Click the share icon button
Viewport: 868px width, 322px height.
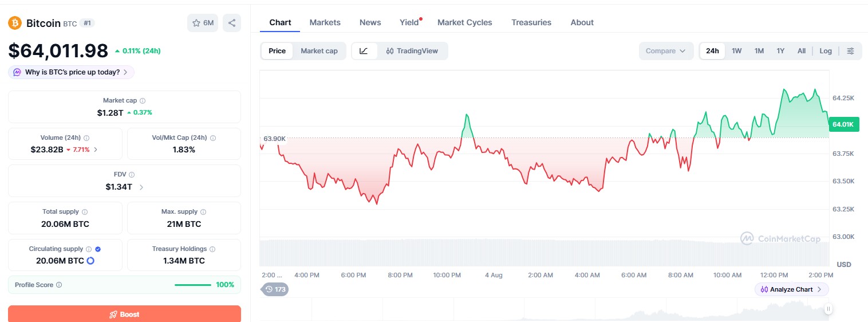(232, 23)
